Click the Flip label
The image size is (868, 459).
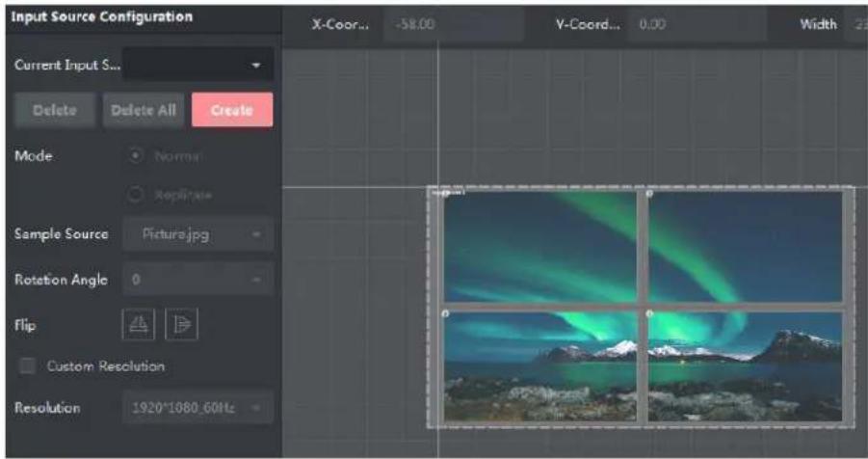point(25,325)
